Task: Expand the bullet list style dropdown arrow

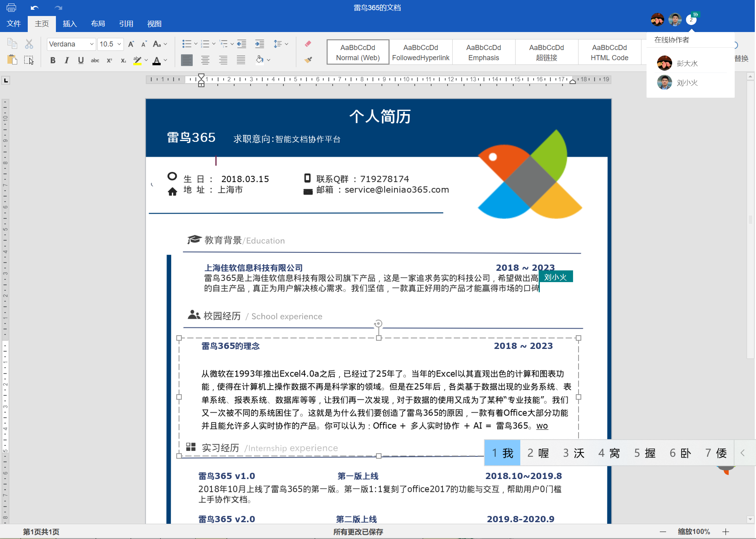Action: (196, 44)
